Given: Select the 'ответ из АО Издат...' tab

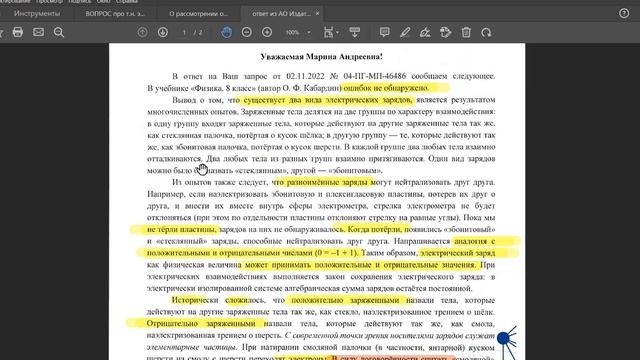Looking at the screenshot, I should pyautogui.click(x=281, y=13).
